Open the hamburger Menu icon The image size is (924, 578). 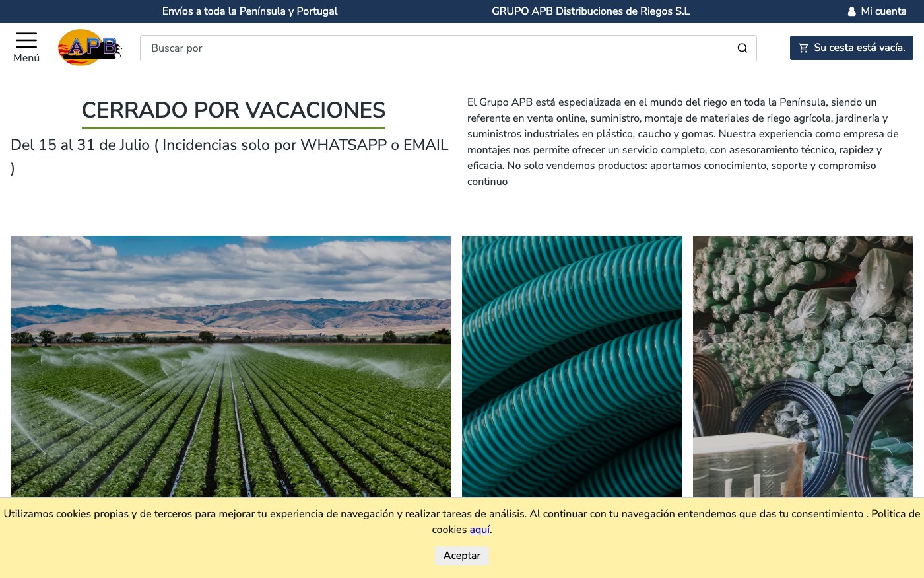point(26,40)
